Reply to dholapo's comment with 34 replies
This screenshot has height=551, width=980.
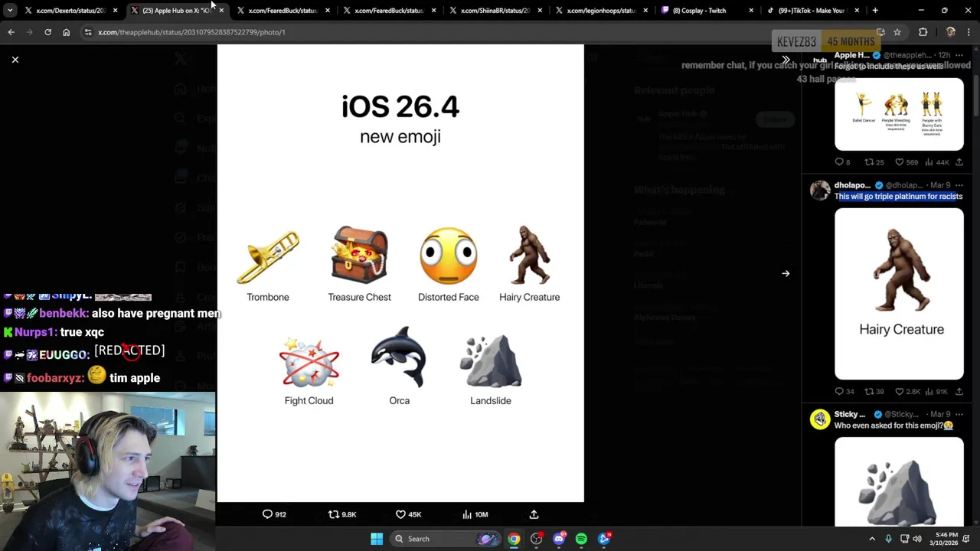coord(844,392)
